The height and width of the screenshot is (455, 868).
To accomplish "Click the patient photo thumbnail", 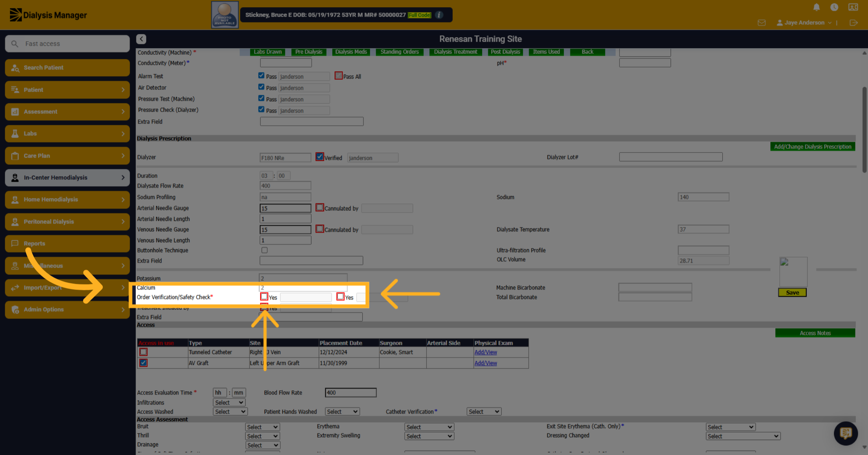I will tap(225, 15).
